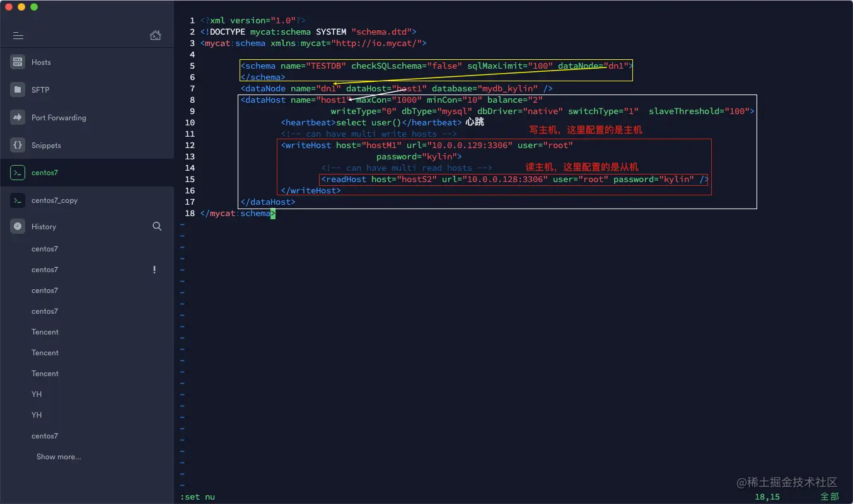Click the "18,15" cursor position indicator
Screen dimensions: 853x504
[x=767, y=497]
